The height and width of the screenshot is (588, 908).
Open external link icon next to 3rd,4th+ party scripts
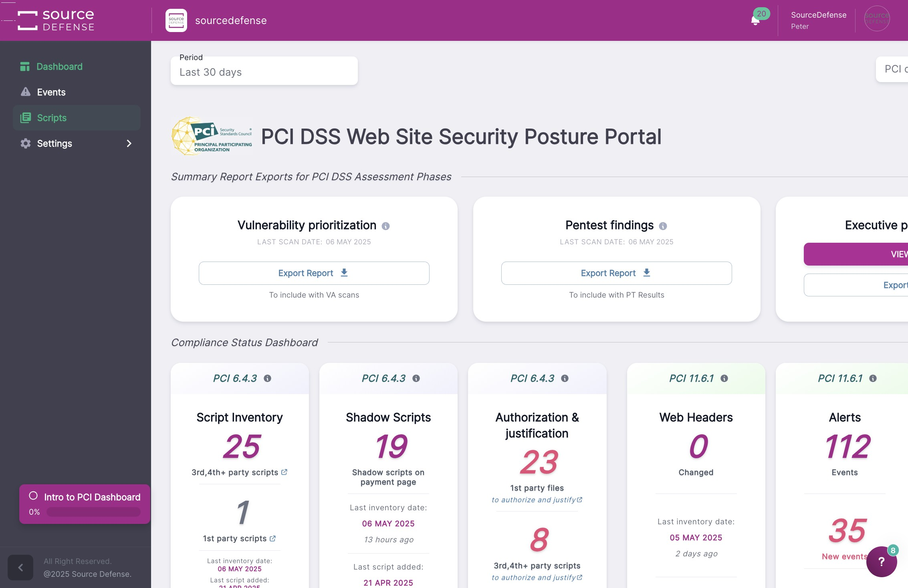click(284, 472)
